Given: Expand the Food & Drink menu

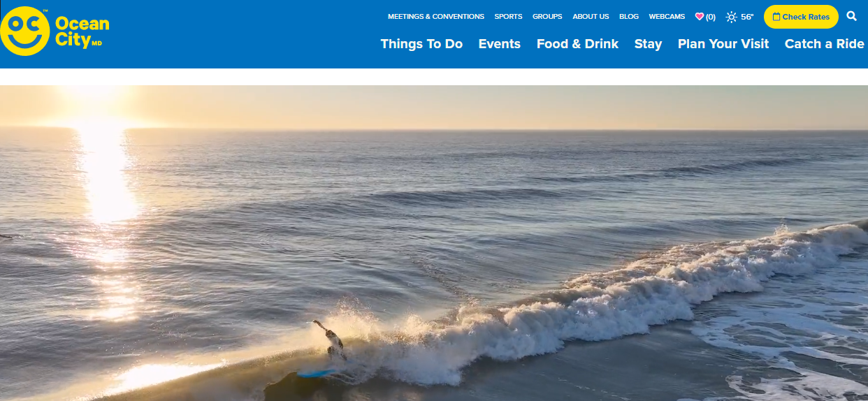Looking at the screenshot, I should [577, 44].
